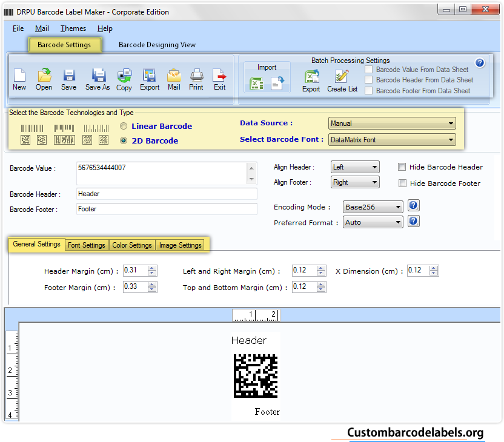Open Batch Processing help icon
The height and width of the screenshot is (442, 504).
pos(480,62)
